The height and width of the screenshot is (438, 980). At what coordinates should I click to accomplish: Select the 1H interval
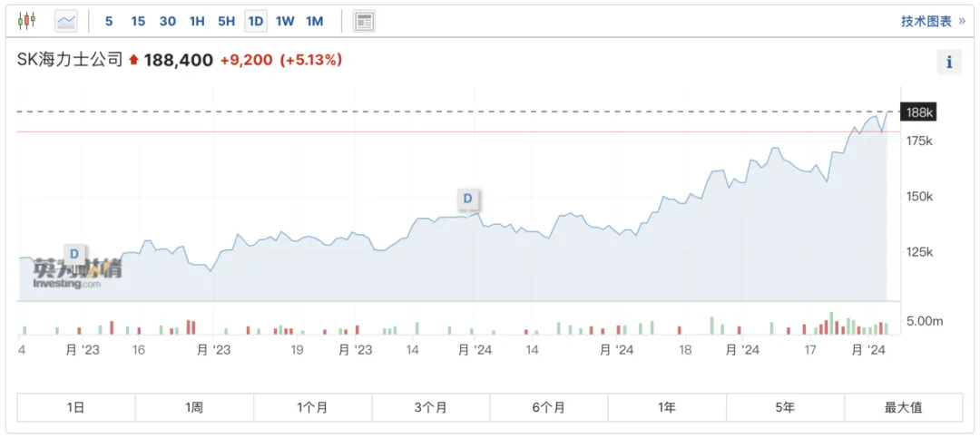[x=197, y=21]
